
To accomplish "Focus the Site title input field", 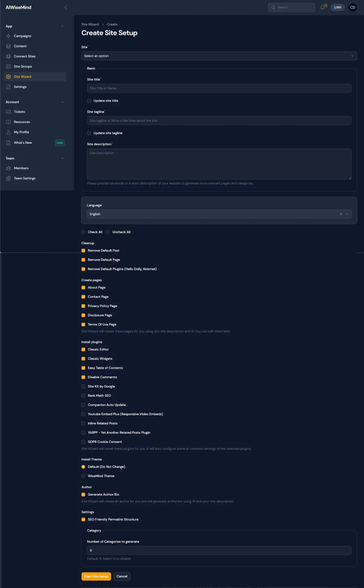I will 219,88.
